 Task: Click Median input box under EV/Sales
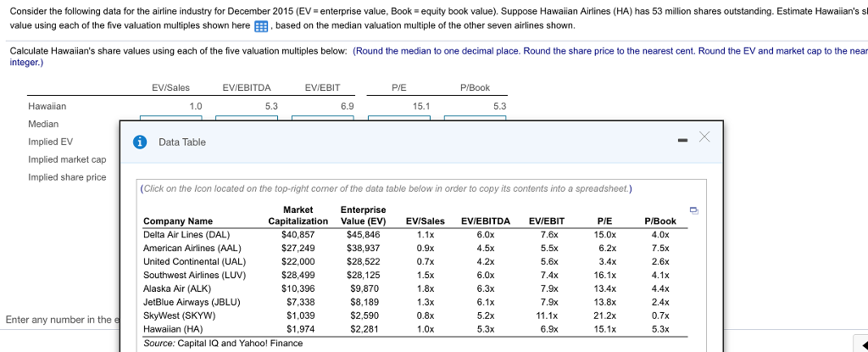(x=170, y=118)
